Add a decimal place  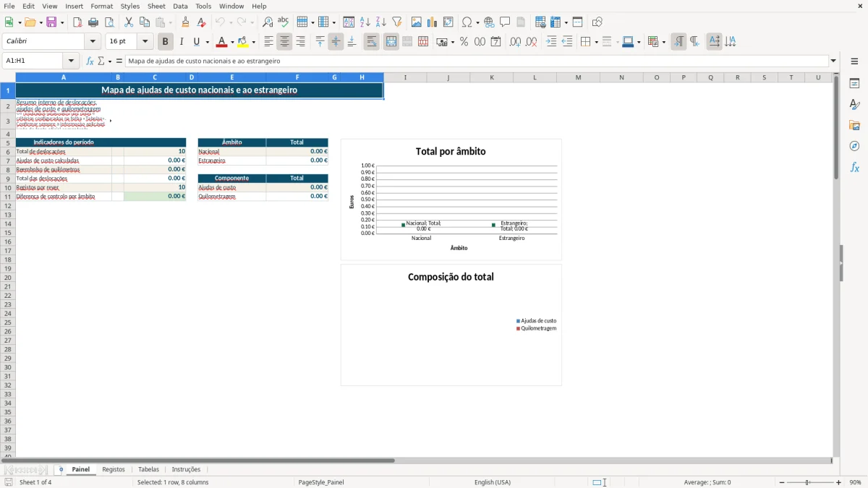click(515, 42)
